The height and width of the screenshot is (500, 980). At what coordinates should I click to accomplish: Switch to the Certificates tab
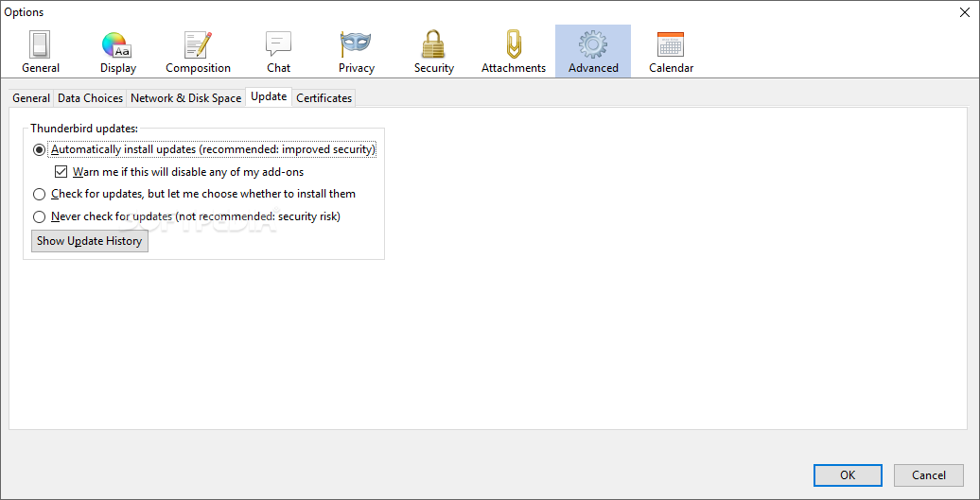coord(324,98)
